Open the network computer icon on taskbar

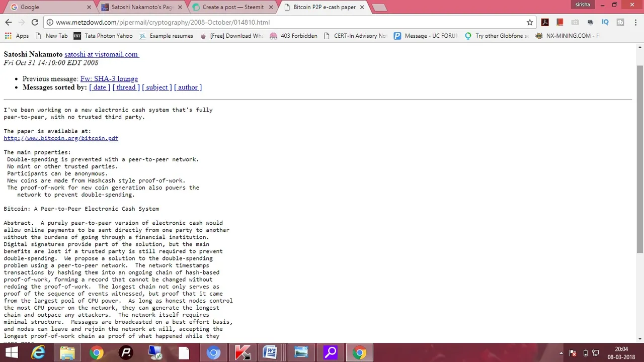(154, 352)
